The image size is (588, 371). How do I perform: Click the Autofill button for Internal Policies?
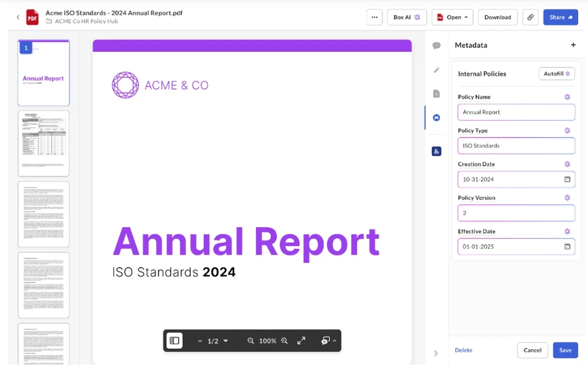coord(556,74)
